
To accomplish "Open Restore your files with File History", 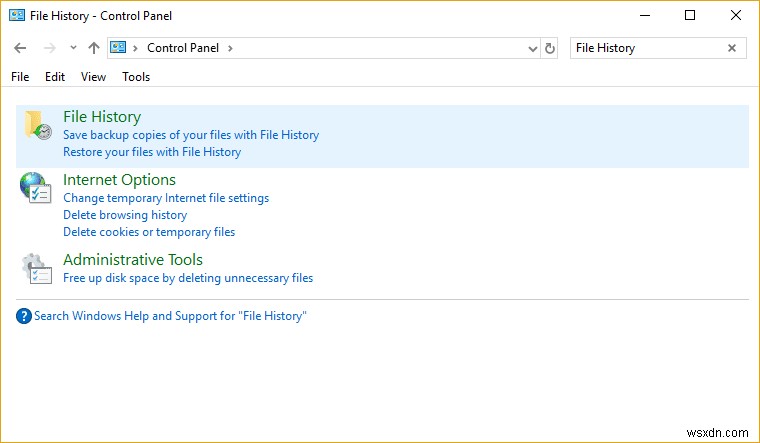I will [152, 152].
